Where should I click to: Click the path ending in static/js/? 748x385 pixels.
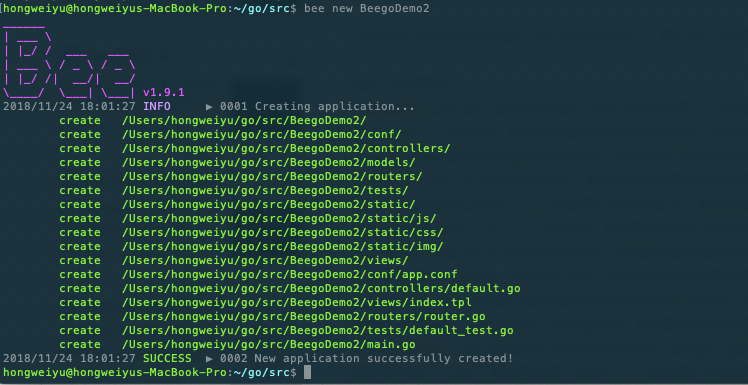coord(279,219)
